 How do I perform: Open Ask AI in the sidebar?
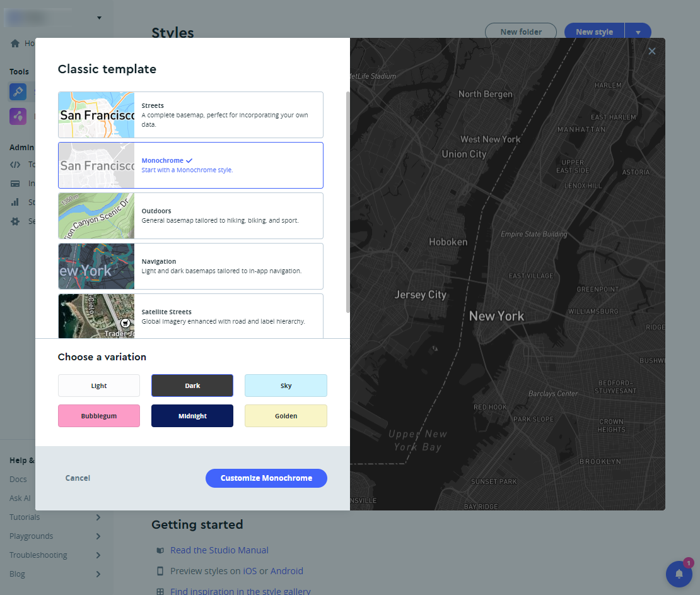(x=20, y=498)
